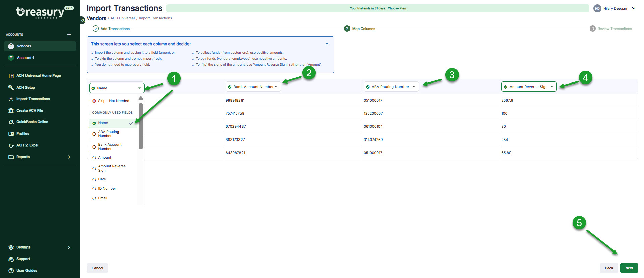The width and height of the screenshot is (644, 278).
Task: Click the Treasury Software logo
Action: (44, 12)
